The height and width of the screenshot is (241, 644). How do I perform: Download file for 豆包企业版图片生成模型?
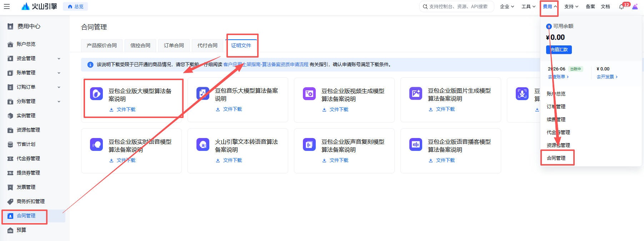tap(442, 109)
